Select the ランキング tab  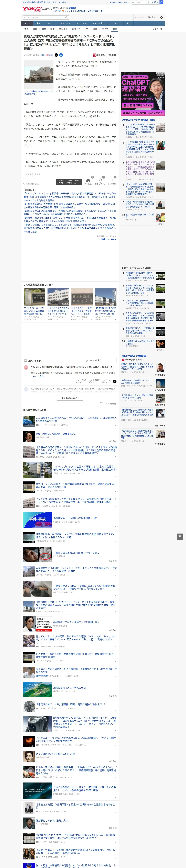click(115, 24)
